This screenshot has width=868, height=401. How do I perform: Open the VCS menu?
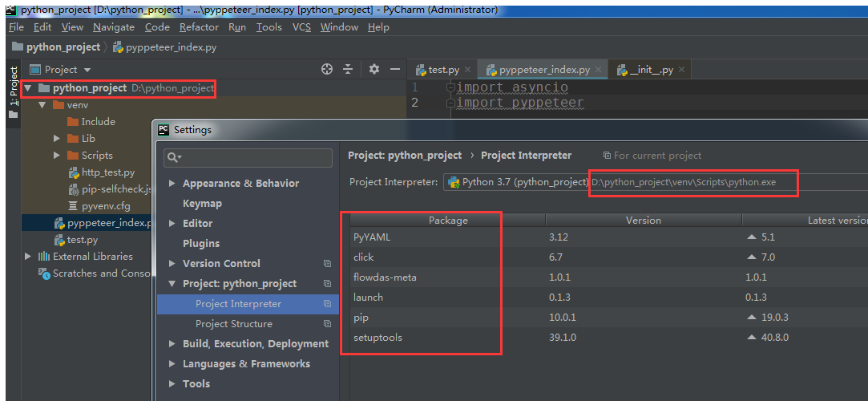coord(301,27)
